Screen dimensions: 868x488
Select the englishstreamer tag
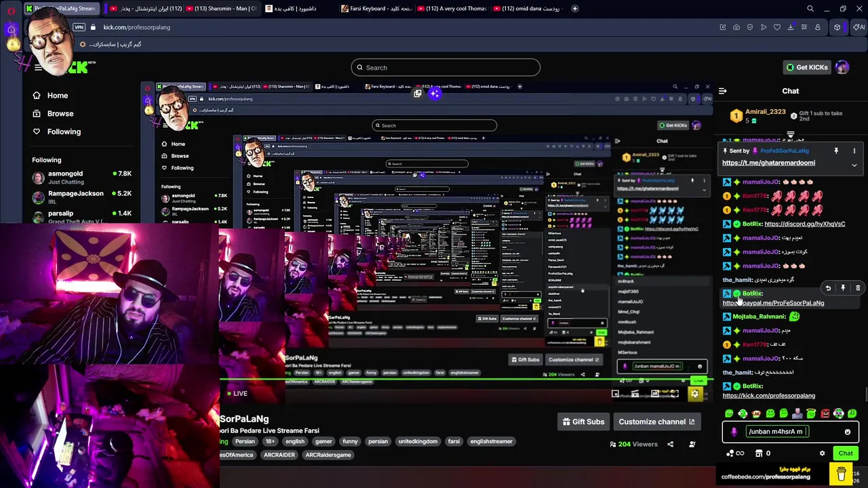pyautogui.click(x=491, y=441)
